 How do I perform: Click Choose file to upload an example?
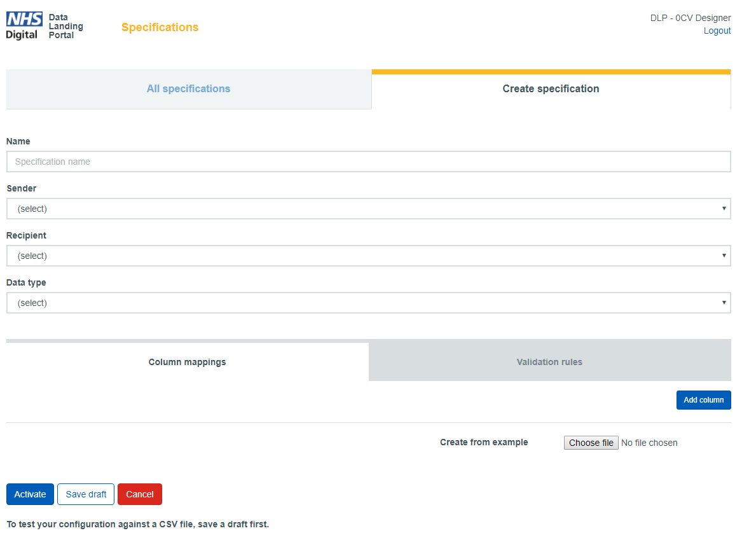591,443
